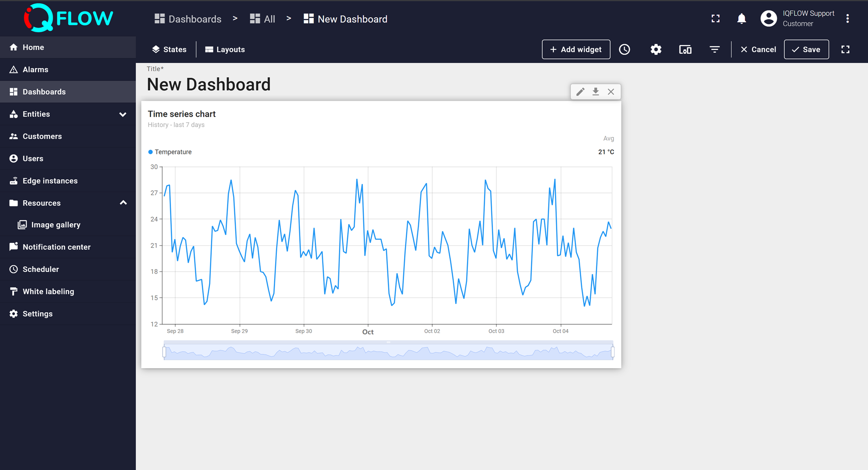Toggle dashboard fullscreen icon beside Save
This screenshot has width=868, height=470.
click(x=845, y=49)
